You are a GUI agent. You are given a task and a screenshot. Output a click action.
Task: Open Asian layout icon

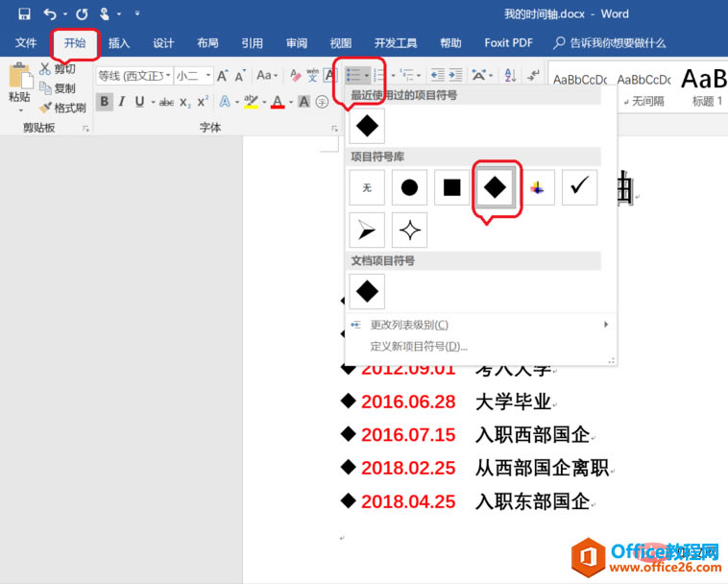click(x=478, y=75)
